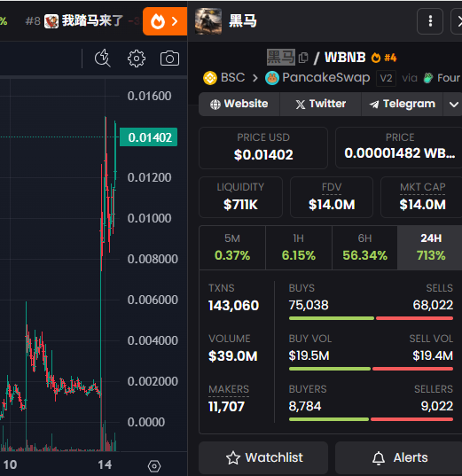The image size is (462, 476).
Task: Click the MAKERS label
Action: coord(229,389)
